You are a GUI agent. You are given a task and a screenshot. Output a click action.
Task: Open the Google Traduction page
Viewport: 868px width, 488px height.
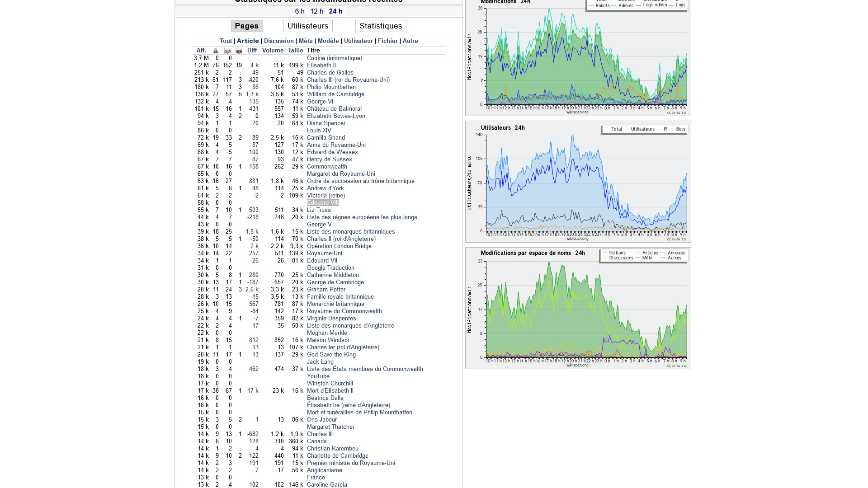coord(330,268)
